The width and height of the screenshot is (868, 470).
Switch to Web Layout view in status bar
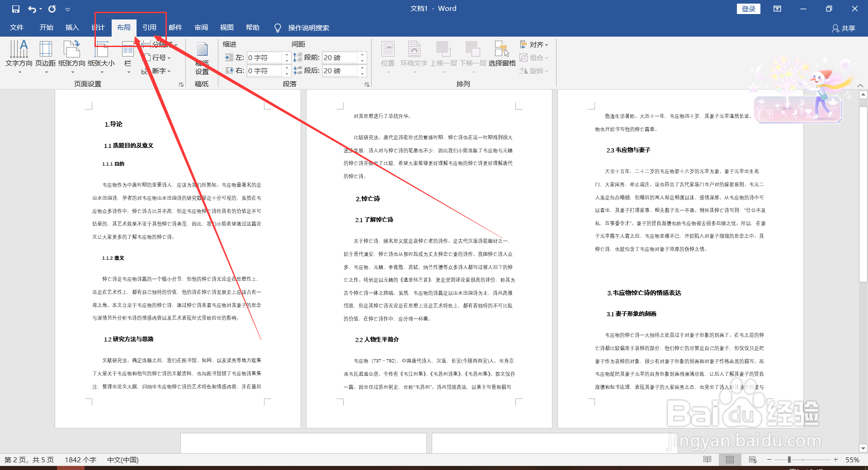click(752, 460)
